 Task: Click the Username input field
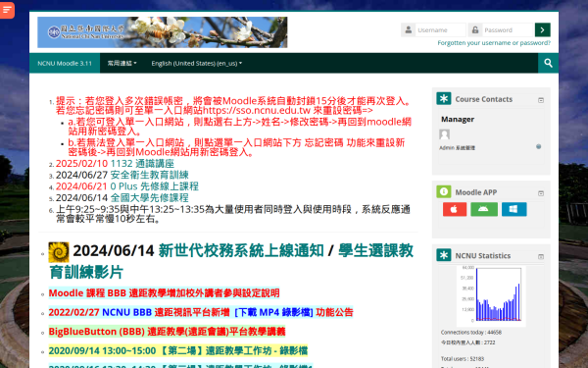coord(440,29)
